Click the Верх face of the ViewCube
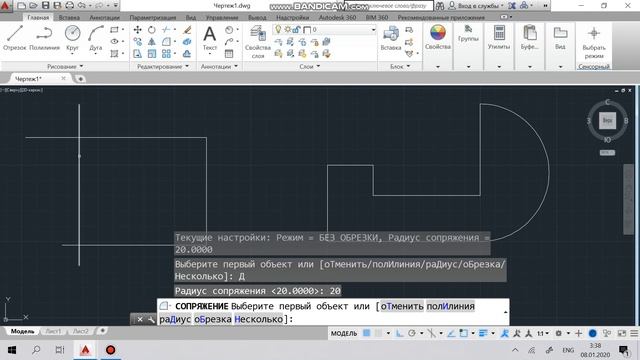Image resolution: width=640 pixels, height=360 pixels. (x=607, y=120)
